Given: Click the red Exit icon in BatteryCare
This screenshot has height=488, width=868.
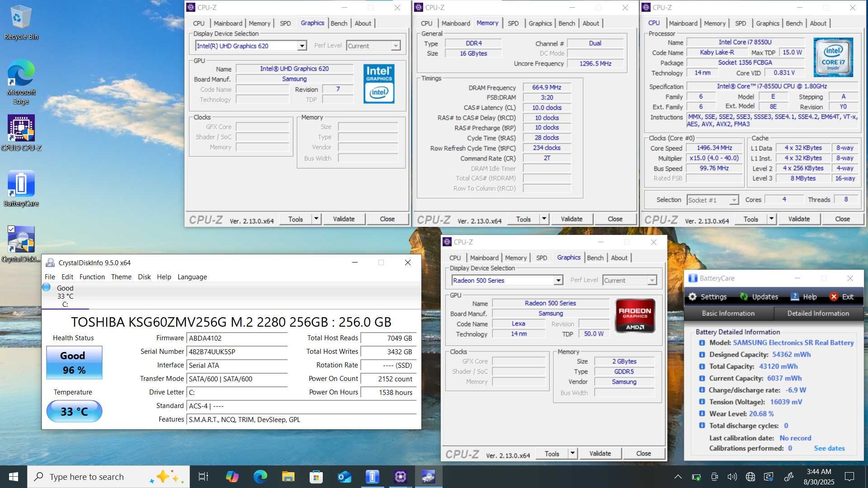Looking at the screenshot, I should tap(834, 297).
